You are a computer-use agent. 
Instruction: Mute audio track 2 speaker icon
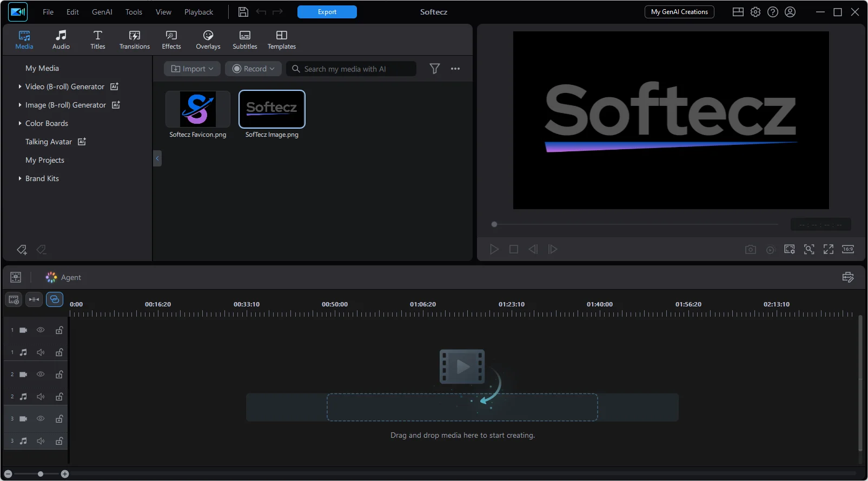coord(41,397)
